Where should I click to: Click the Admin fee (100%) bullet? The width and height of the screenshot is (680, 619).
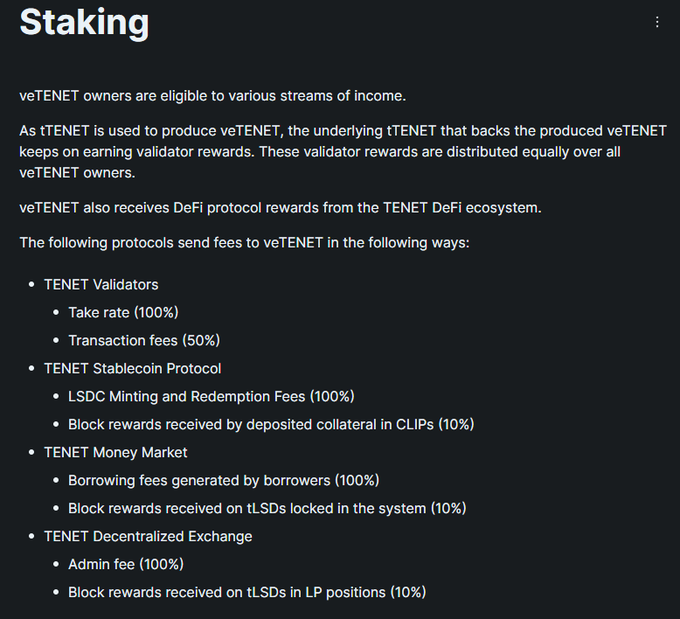pyautogui.click(x=126, y=564)
